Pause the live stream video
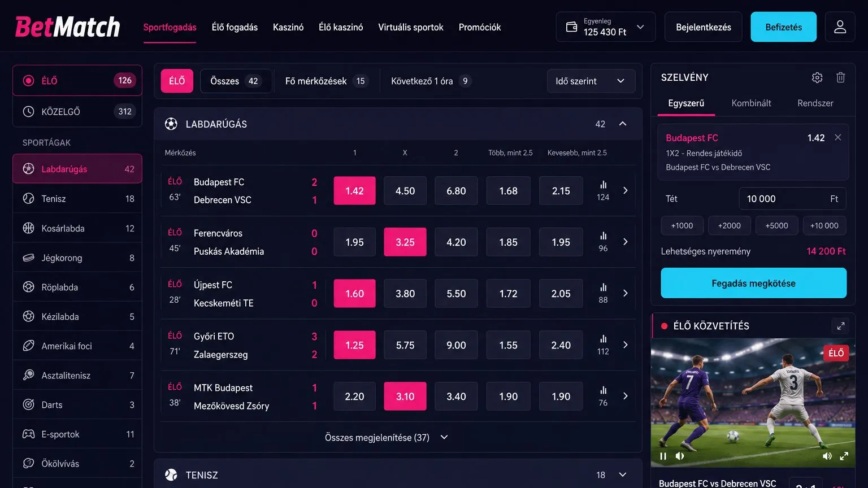The height and width of the screenshot is (488, 868). point(663,456)
